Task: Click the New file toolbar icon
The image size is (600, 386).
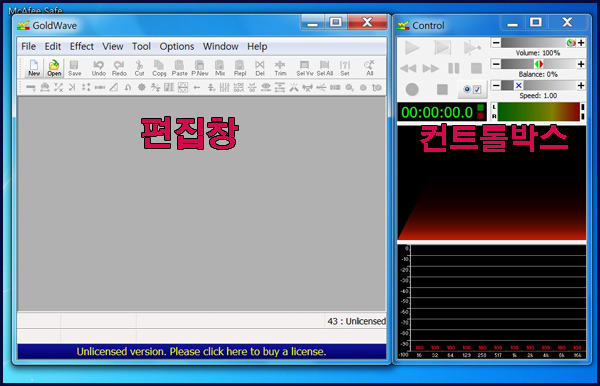Action: pyautogui.click(x=34, y=68)
